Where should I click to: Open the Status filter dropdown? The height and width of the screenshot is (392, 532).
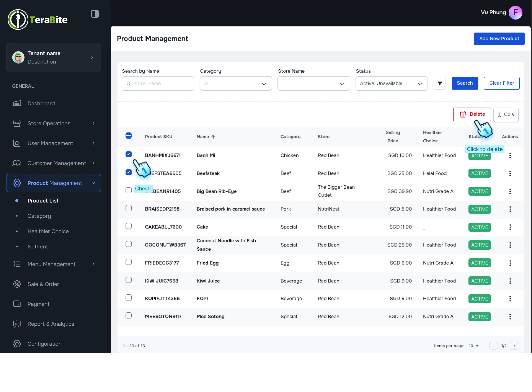391,83
